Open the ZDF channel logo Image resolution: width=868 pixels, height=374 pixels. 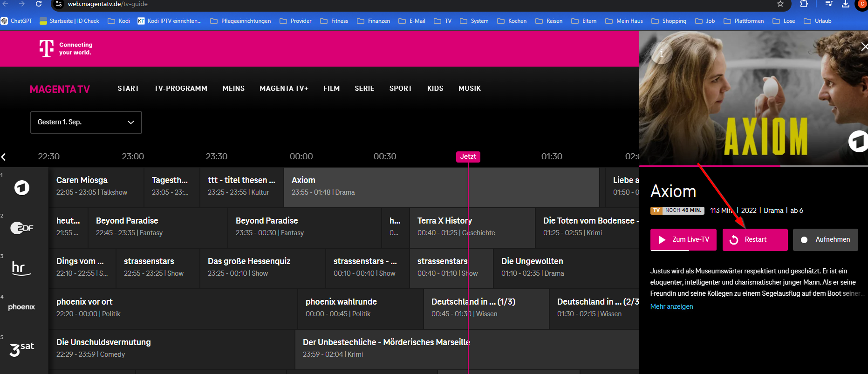pyautogui.click(x=22, y=228)
